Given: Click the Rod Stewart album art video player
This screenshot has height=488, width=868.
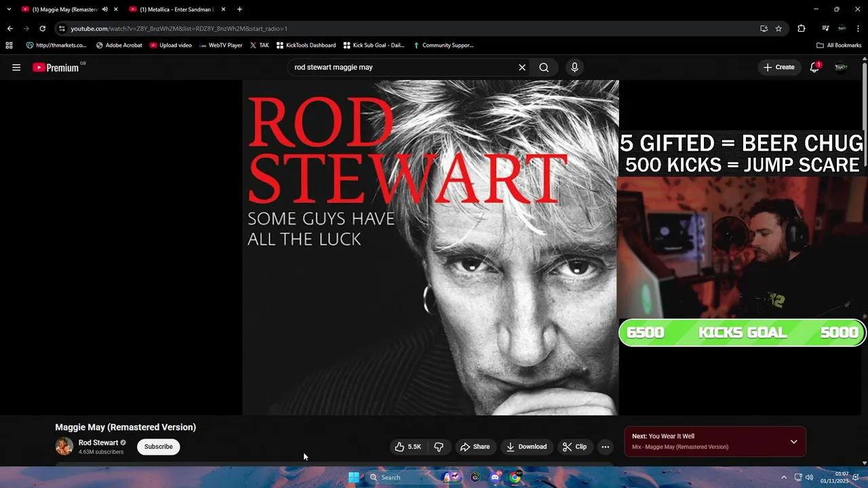Looking at the screenshot, I should 431,247.
